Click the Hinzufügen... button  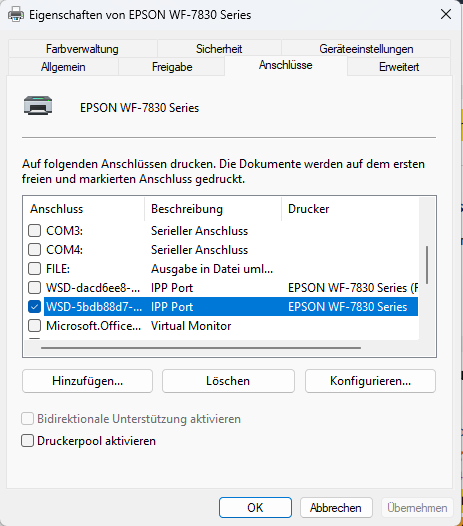(88, 381)
